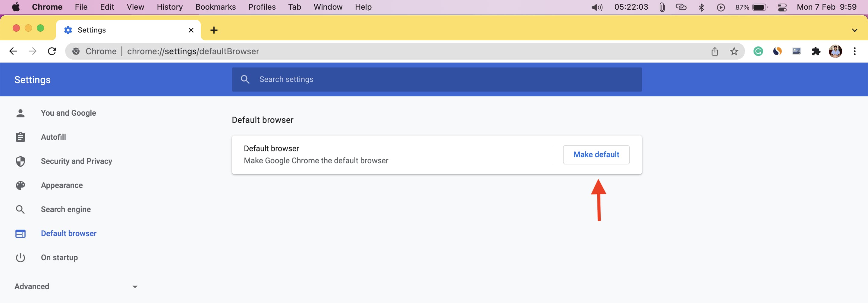Click the profile avatar icon

click(x=835, y=51)
